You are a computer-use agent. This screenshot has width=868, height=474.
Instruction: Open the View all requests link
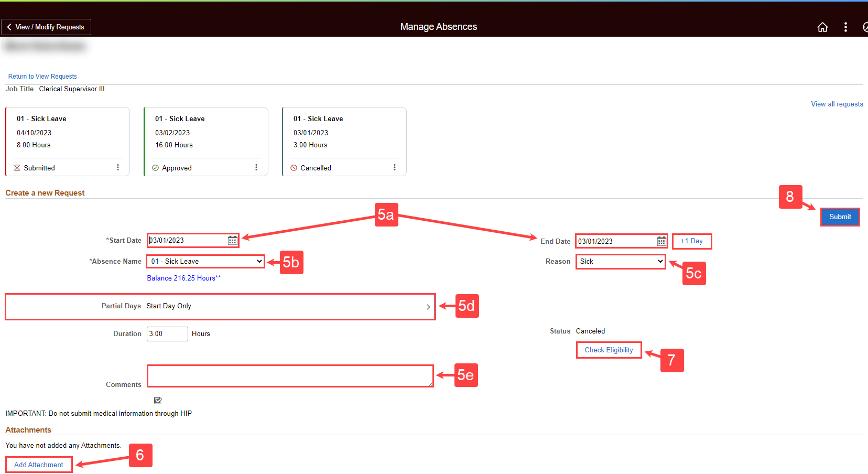click(x=837, y=104)
